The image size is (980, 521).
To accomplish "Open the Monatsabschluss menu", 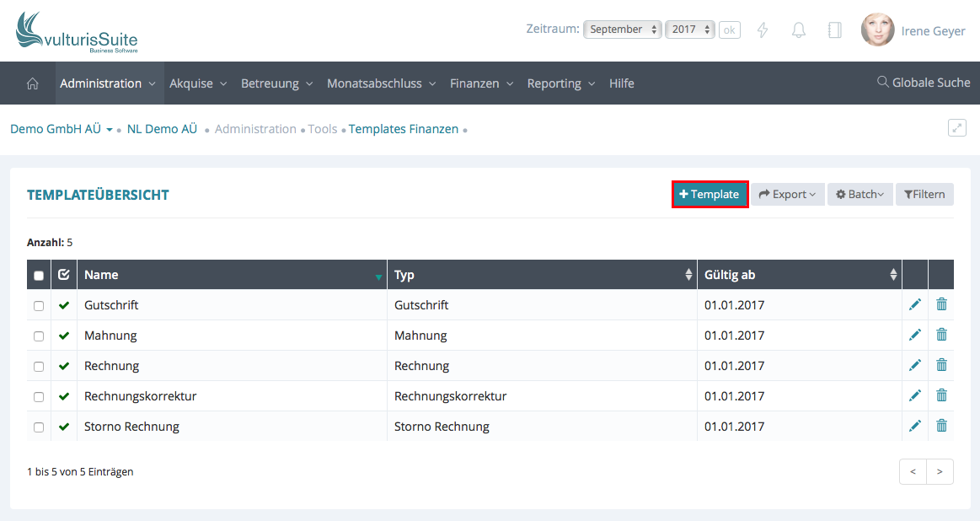I will (x=381, y=83).
